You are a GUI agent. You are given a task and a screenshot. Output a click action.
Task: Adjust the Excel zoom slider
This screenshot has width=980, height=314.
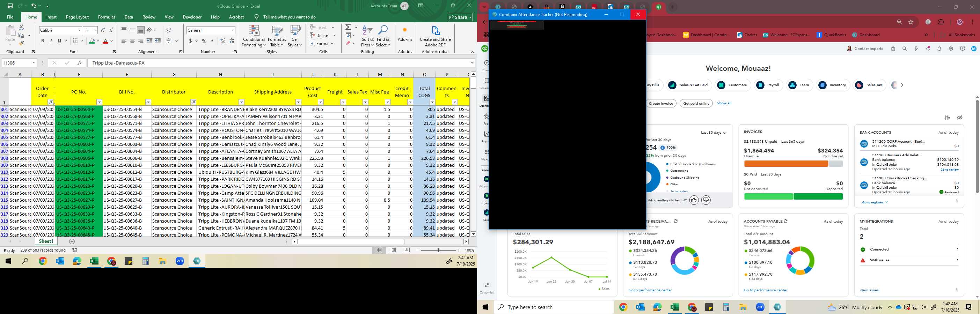coord(438,250)
